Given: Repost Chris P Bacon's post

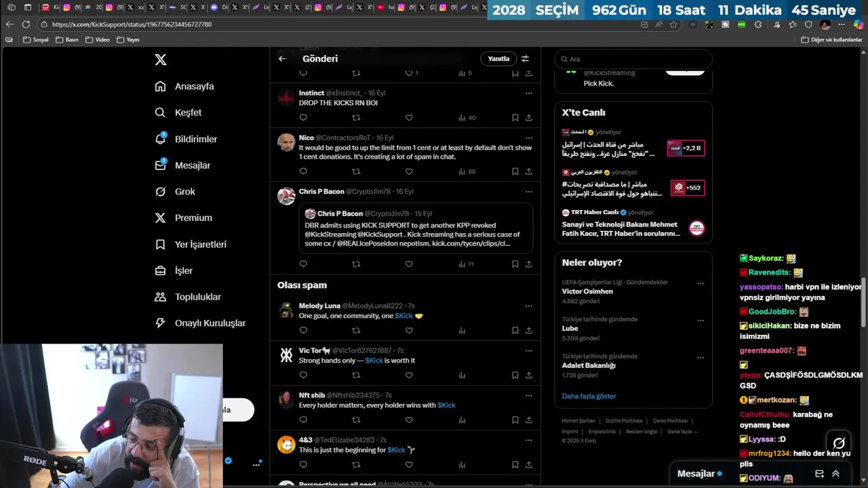Looking at the screenshot, I should point(356,264).
